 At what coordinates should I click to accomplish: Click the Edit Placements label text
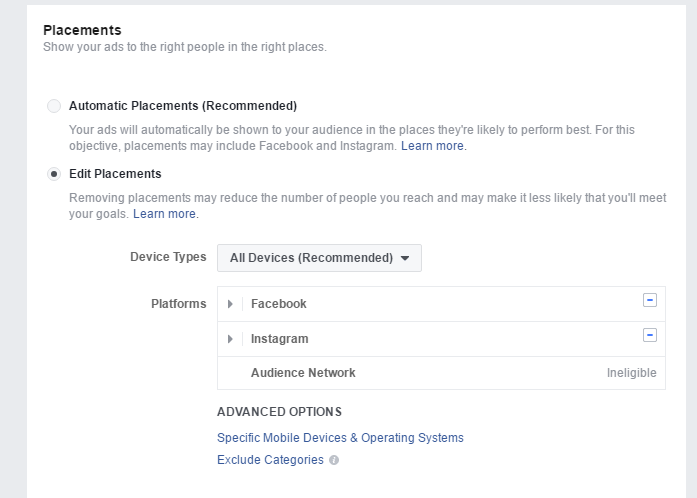click(x=115, y=174)
